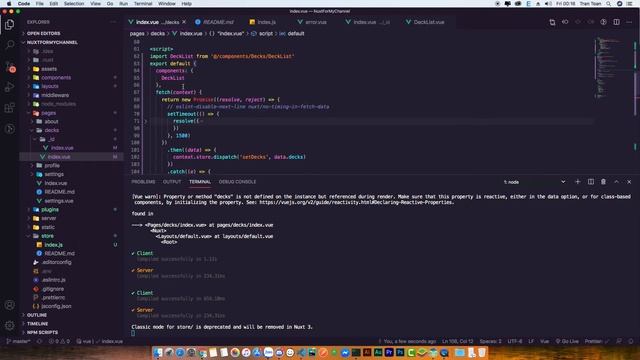Image resolution: width=640 pixels, height=360 pixels.
Task: Open the Terminal menu in menu bar
Action: (143, 4)
